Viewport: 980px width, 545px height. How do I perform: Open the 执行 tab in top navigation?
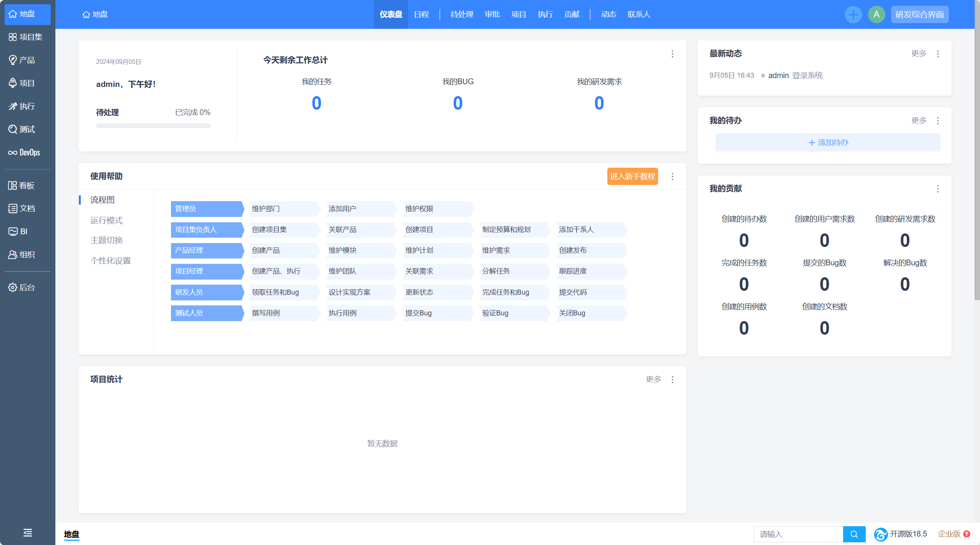545,14
